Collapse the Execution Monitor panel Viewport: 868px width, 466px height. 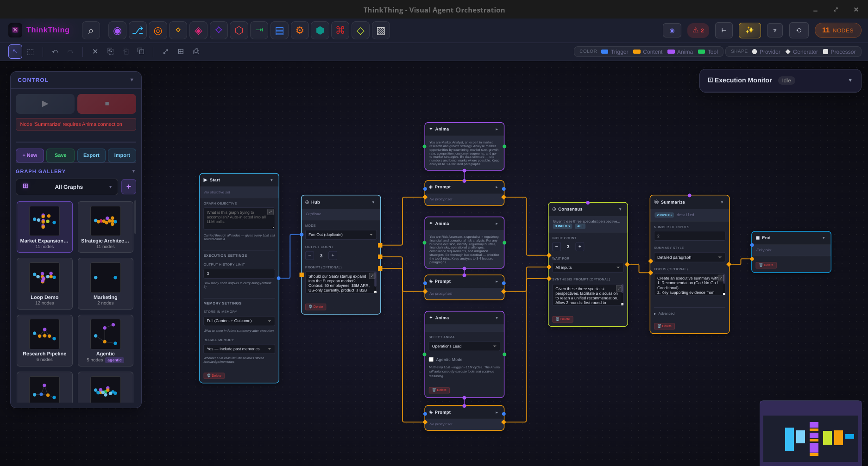tap(850, 80)
